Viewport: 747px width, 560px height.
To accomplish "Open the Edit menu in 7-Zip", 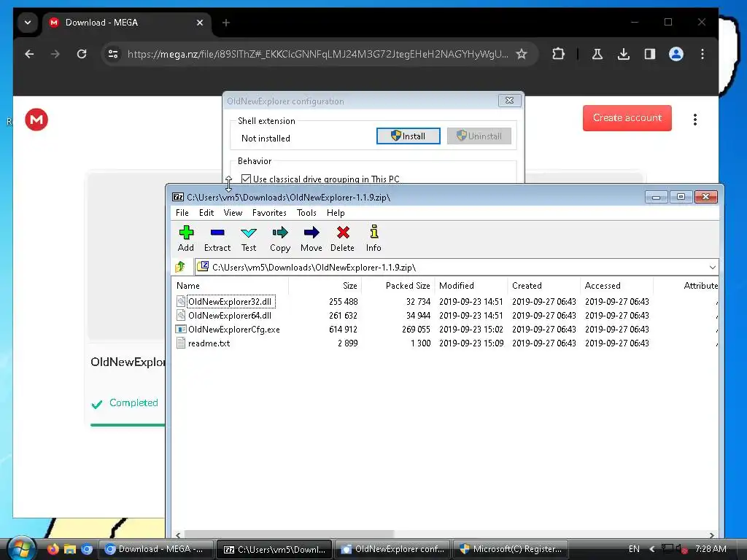I will [206, 213].
